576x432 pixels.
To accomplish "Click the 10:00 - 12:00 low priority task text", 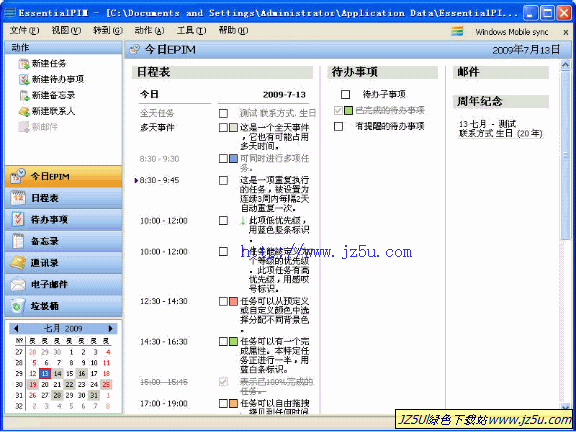I will coord(278,230).
